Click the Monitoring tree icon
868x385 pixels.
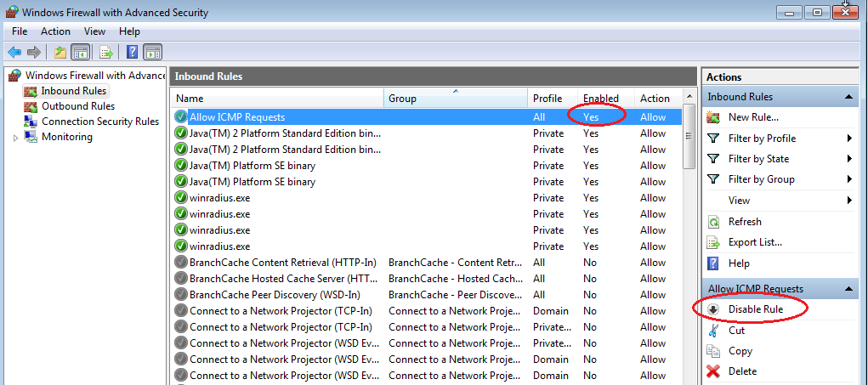[31, 137]
